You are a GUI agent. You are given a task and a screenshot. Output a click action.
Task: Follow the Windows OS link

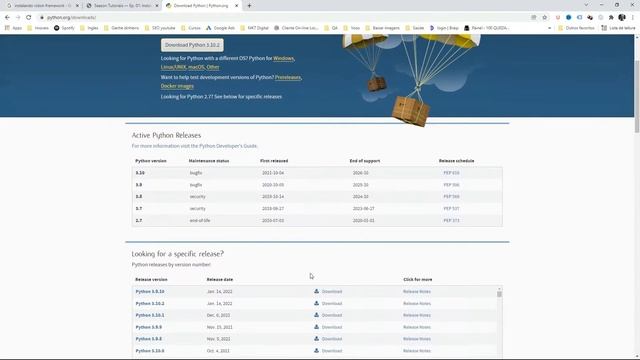tap(283, 58)
